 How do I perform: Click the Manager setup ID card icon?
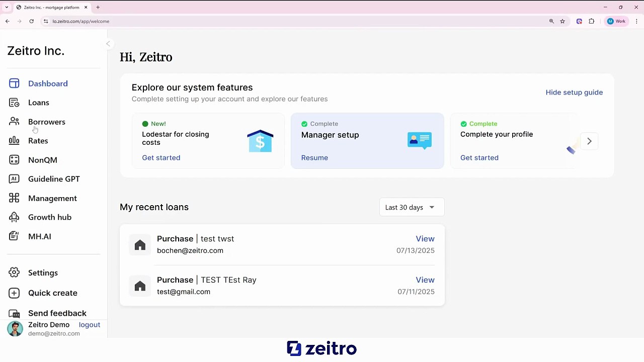(420, 140)
